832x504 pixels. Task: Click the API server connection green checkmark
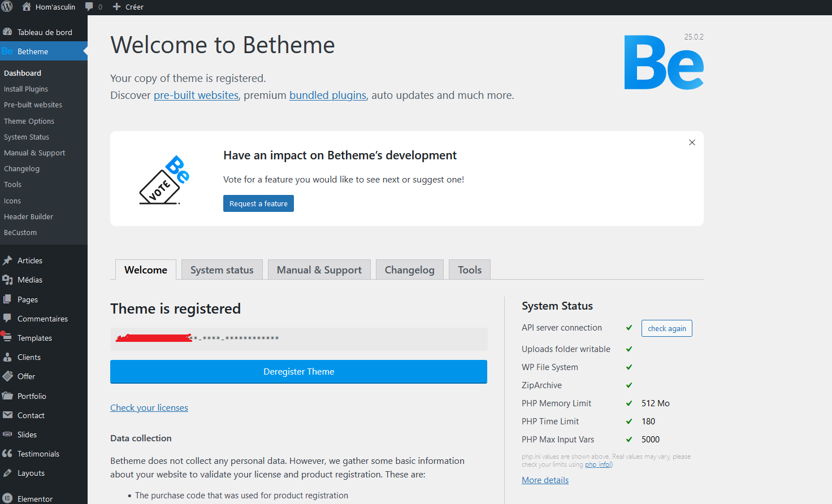pyautogui.click(x=629, y=328)
